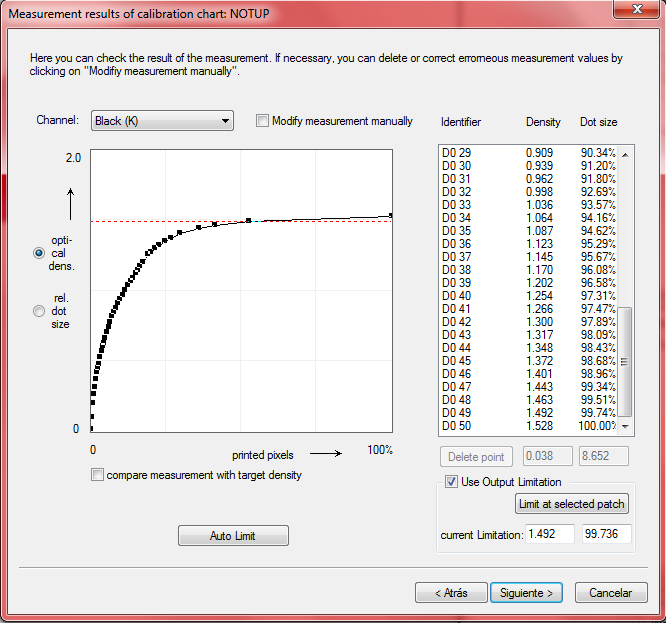This screenshot has height=623, width=666.
Task: Uncheck the Use Output Limitation checkbox
Action: (451, 482)
